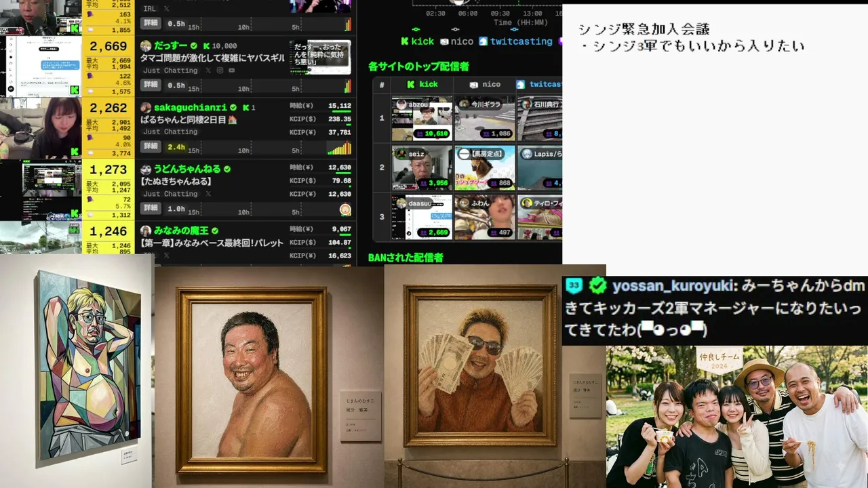868x488 pixels.
Task: Click the 15,112 hourly wage value for sakaguchianri
Action: point(339,106)
